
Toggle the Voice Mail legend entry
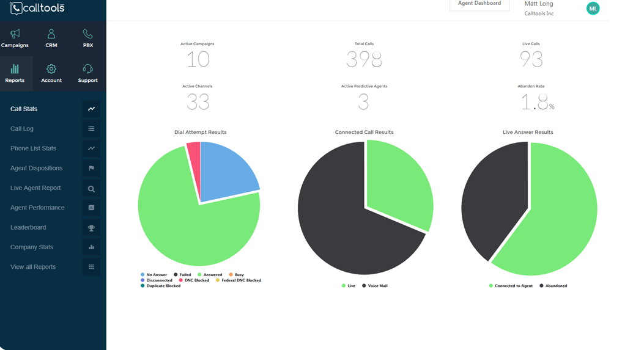click(374, 286)
